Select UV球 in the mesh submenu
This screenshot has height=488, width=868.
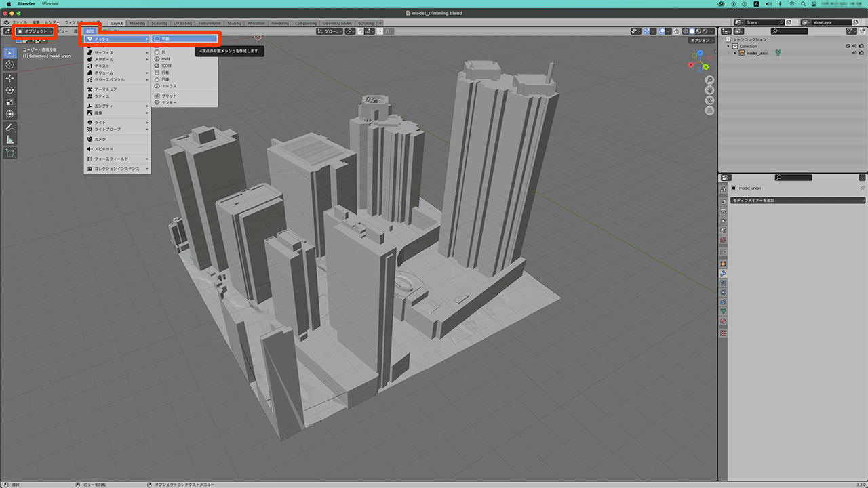[x=185, y=58]
